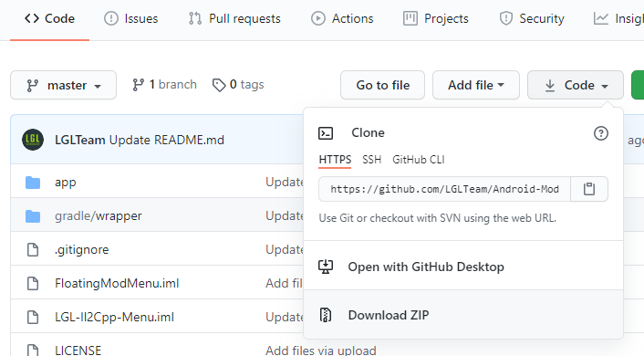
Task: Click the download arrow icon on Code button
Action: tap(550, 86)
